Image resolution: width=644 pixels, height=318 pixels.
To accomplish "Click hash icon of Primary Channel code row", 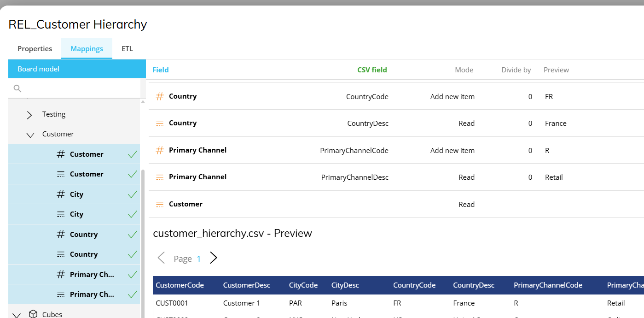I will pyautogui.click(x=160, y=150).
